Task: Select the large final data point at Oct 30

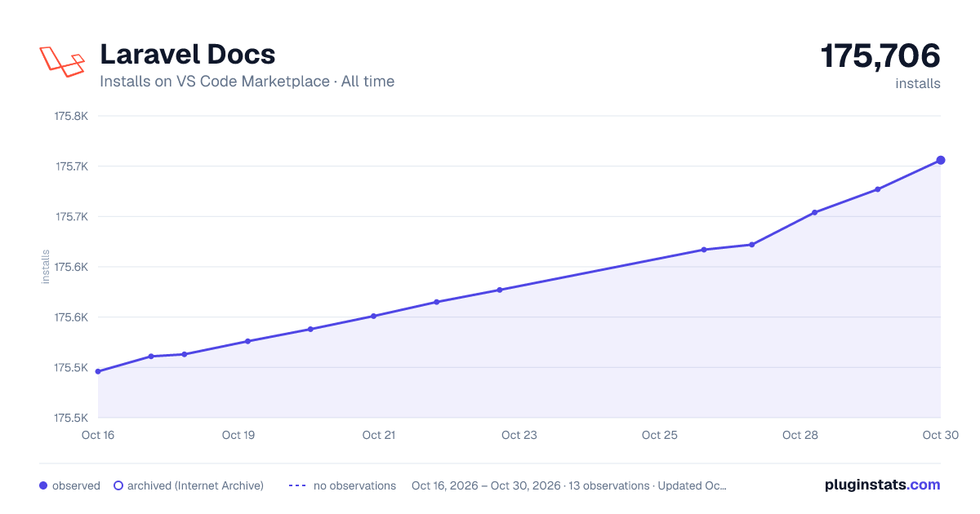Action: click(x=941, y=160)
